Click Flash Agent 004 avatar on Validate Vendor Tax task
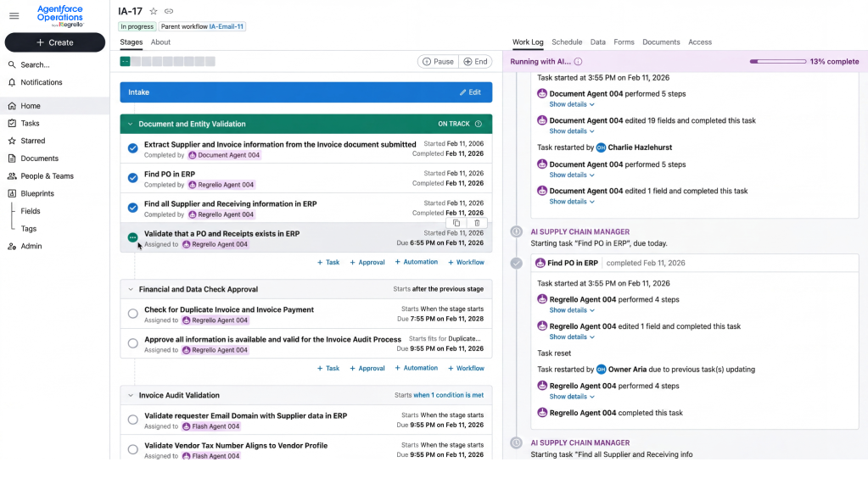This screenshot has height=484, width=868. coord(187,456)
